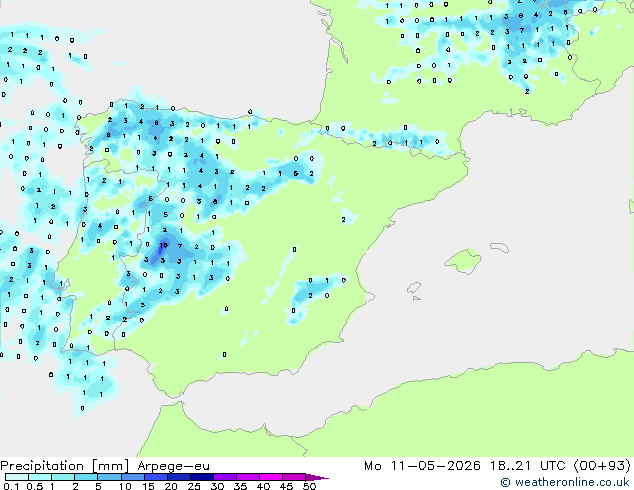Click the 10–15 mm legend color swatch
Screen dimensions: 634x490
[133, 477]
